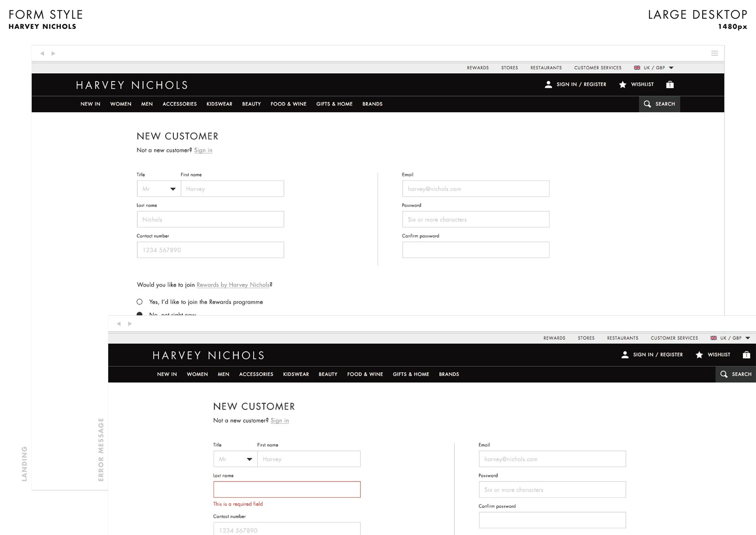Open BEAUTY menu on landing page

click(251, 104)
